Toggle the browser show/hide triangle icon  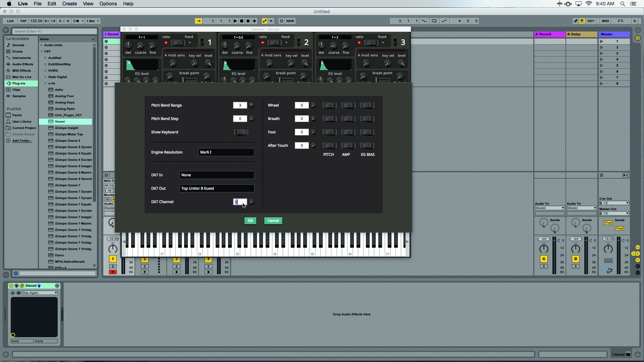(6, 30)
